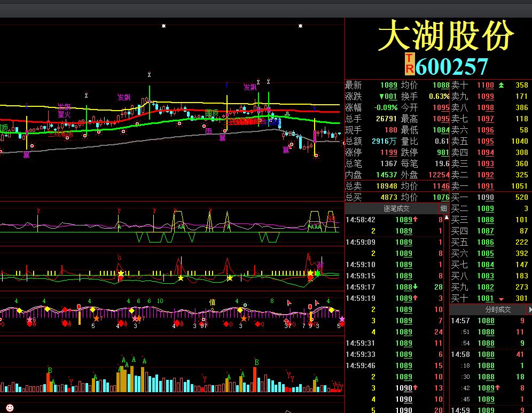
Task: Click the 卖七 ask price 1097
Action: 486,119
